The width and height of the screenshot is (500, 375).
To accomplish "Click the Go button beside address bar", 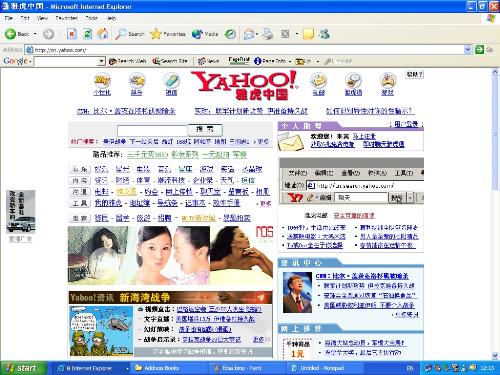I will pyautogui.click(x=484, y=50).
